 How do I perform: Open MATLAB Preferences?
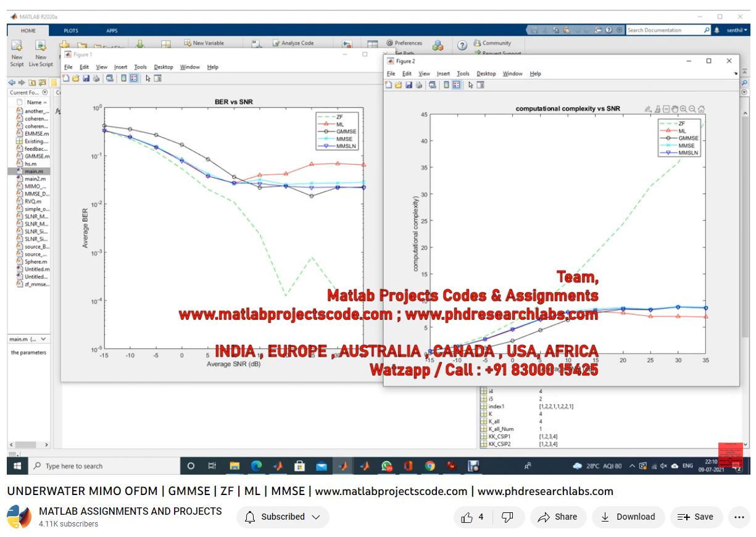(x=404, y=43)
